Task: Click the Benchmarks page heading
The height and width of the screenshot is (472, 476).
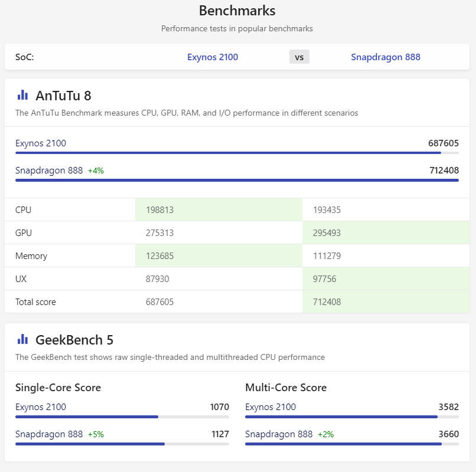Action: 237,11
